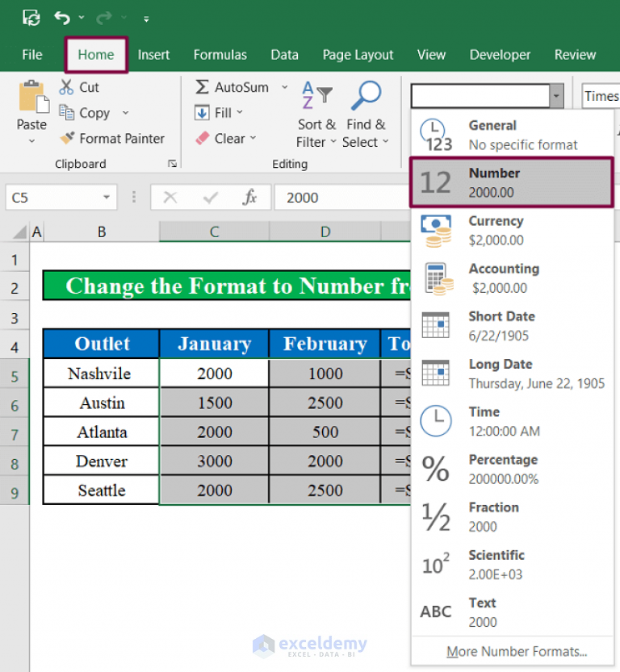Viewport: 620px width, 672px height.
Task: Select column B header
Action: pos(102,232)
